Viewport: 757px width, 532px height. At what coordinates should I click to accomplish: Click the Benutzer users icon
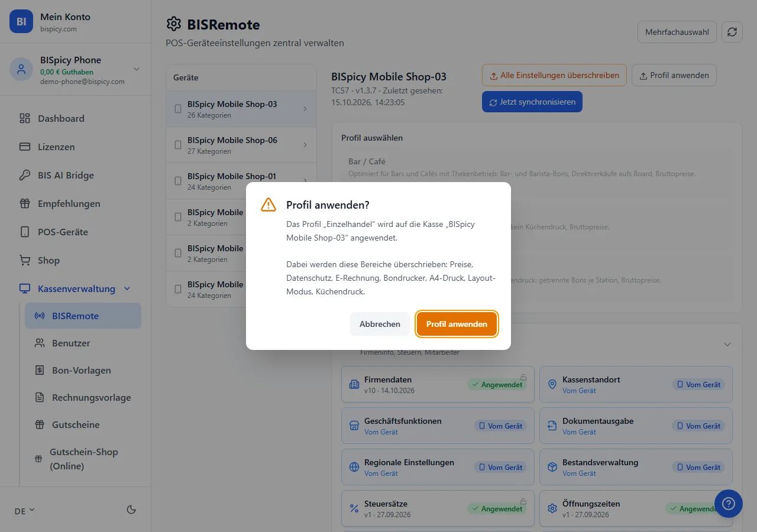point(40,343)
